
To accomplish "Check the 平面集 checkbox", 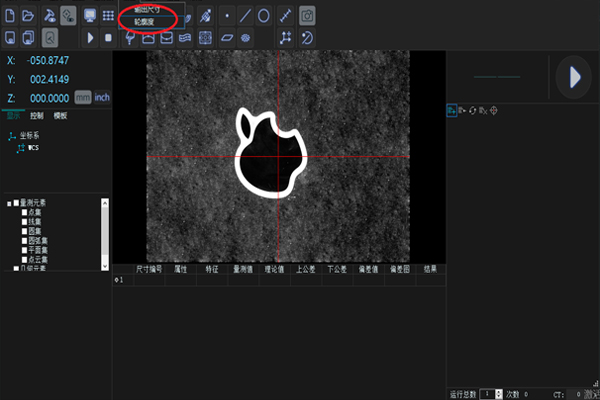I will coord(24,250).
